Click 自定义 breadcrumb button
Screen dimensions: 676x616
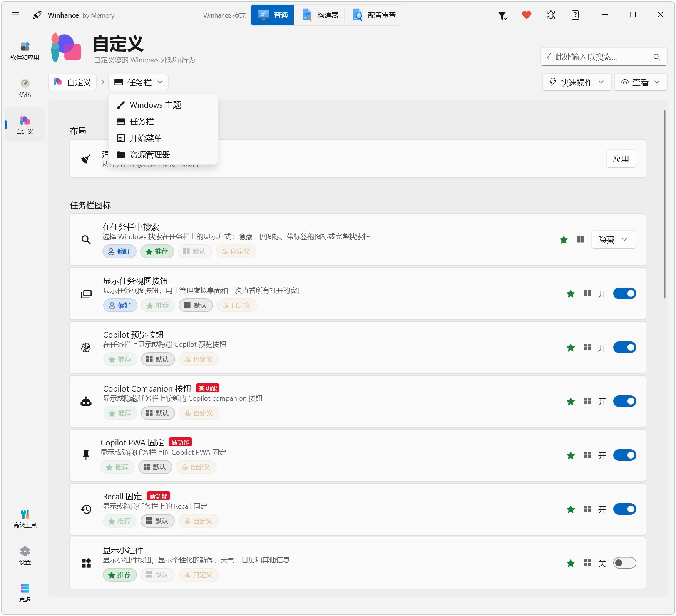[72, 82]
